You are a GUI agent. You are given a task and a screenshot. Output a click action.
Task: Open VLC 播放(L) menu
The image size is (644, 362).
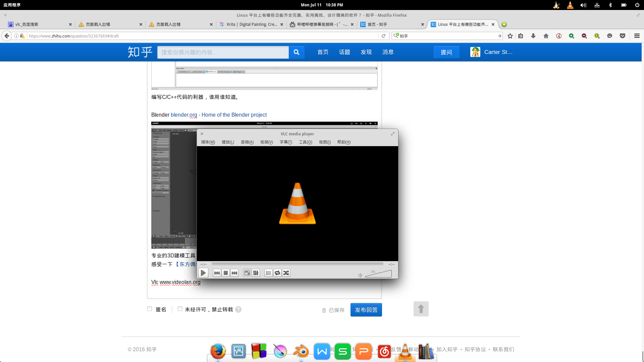pos(228,142)
